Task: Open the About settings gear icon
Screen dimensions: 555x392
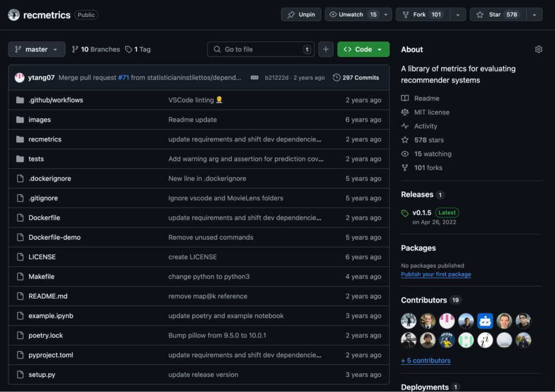Action: pyautogui.click(x=538, y=49)
